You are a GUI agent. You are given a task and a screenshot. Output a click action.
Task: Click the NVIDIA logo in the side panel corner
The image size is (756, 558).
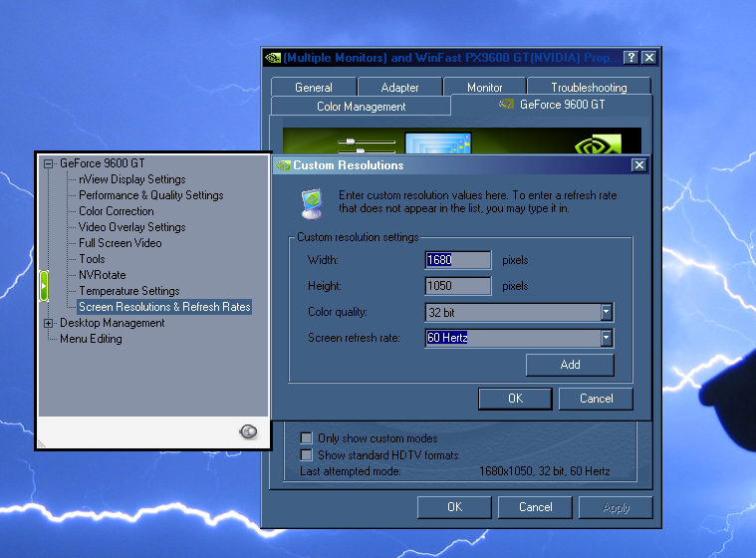[248, 430]
